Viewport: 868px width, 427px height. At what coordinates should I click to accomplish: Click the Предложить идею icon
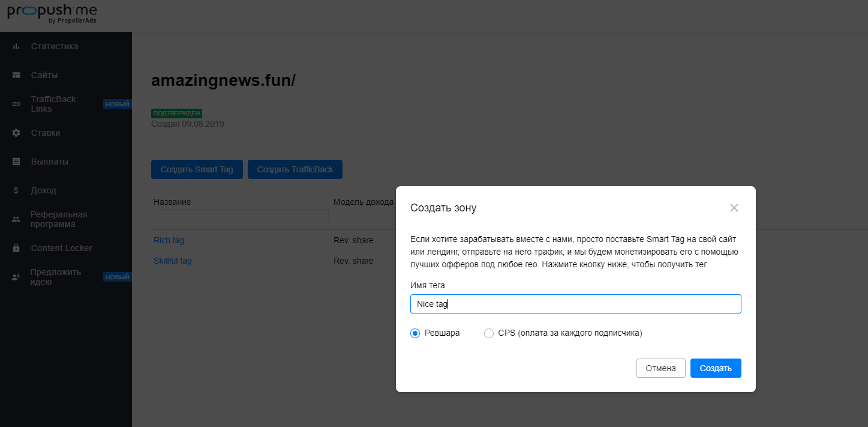click(x=16, y=277)
